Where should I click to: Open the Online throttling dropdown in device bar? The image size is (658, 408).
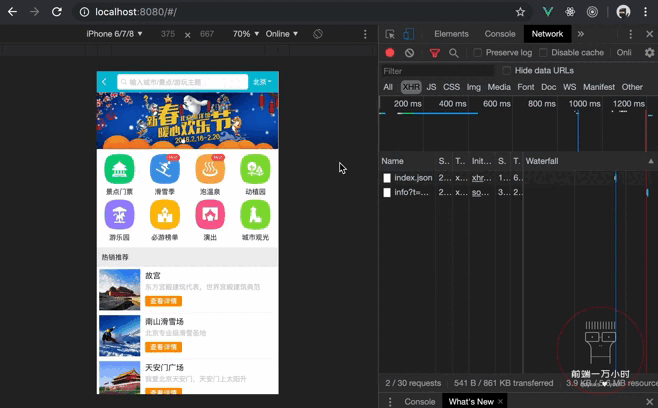pos(282,34)
